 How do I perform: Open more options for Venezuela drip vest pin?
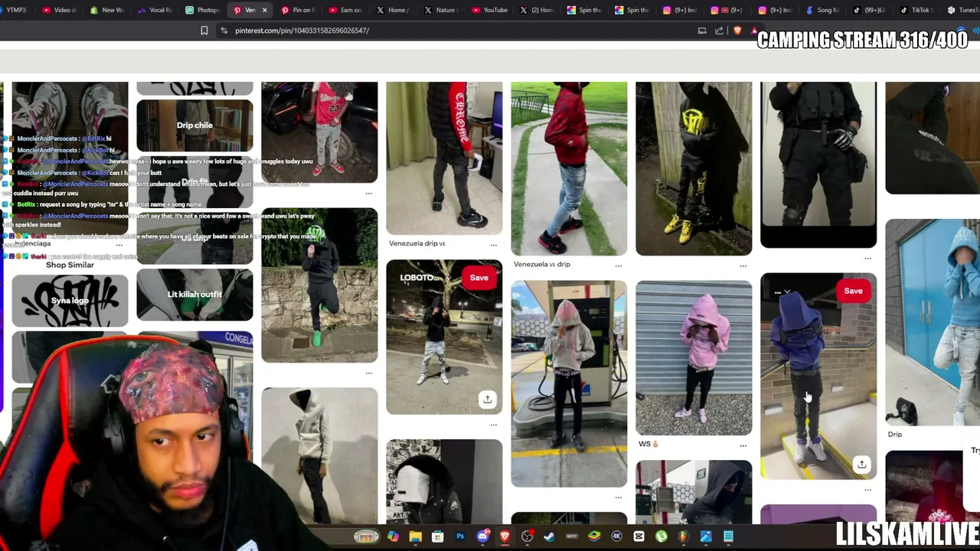(493, 245)
